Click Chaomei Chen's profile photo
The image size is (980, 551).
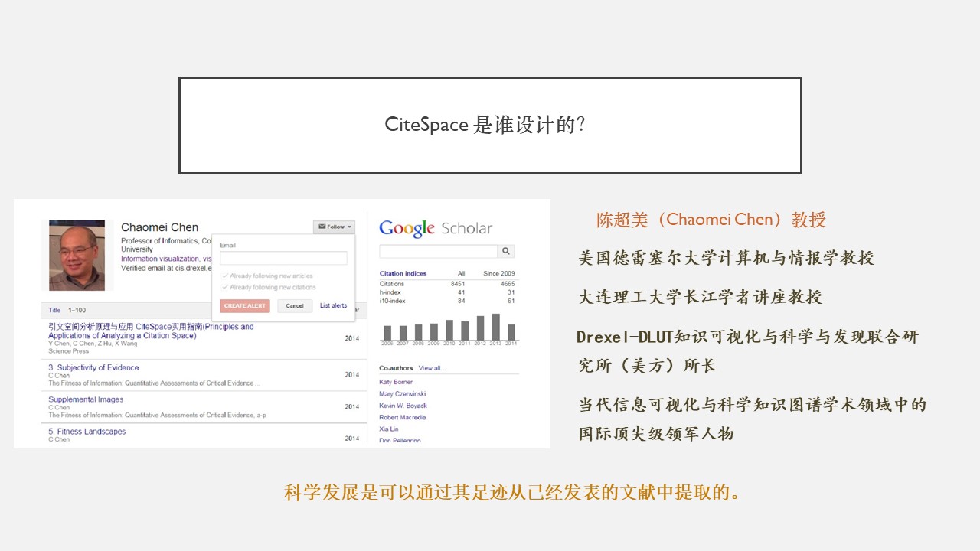(x=77, y=256)
